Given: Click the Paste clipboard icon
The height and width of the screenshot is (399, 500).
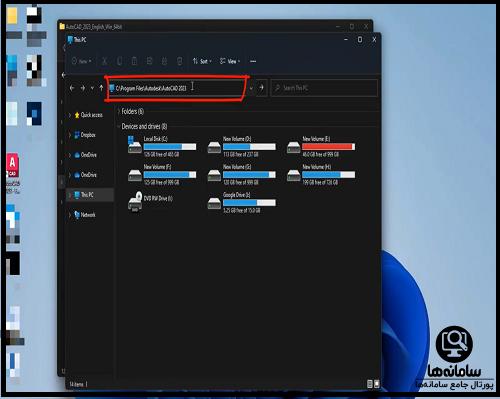Looking at the screenshot, I should (134, 61).
